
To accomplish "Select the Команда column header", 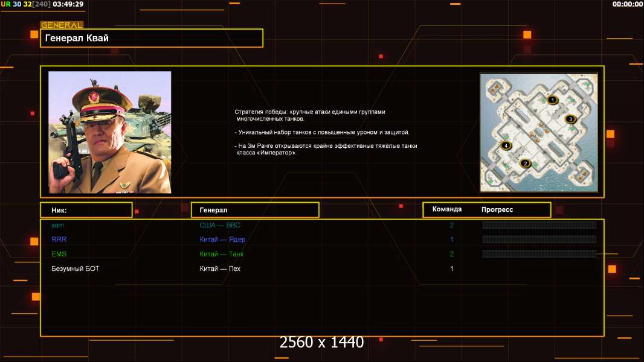I will pos(447,209).
